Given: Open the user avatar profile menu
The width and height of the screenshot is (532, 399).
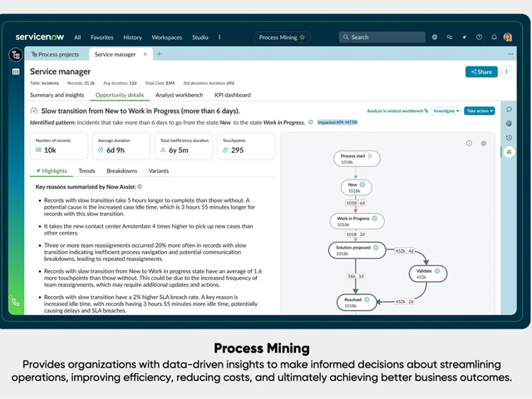Looking at the screenshot, I should pos(508,37).
